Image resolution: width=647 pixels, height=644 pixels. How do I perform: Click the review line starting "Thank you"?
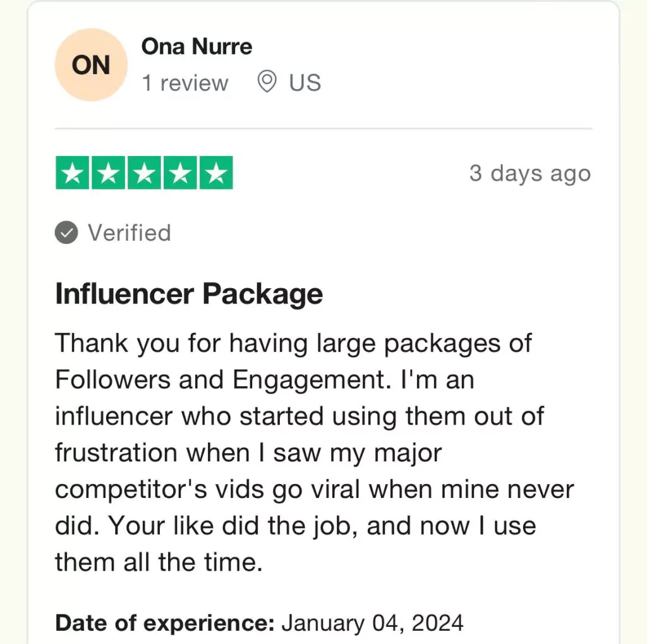coord(293,344)
